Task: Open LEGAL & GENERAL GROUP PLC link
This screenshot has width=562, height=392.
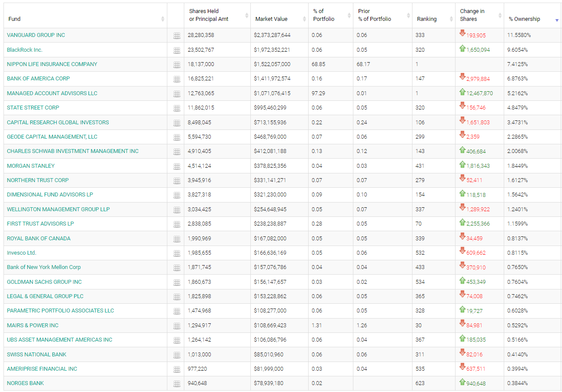Action: pos(45,296)
